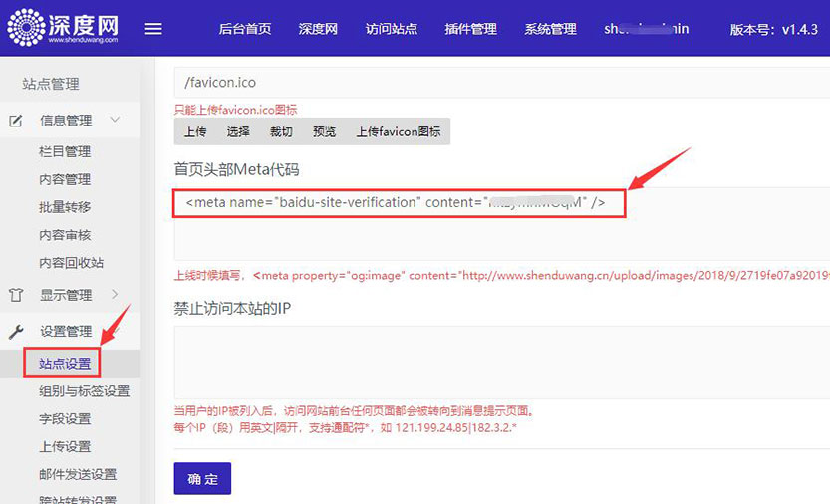Click the 设置管理 wrench icon
Image resolution: width=830 pixels, height=504 pixels.
pyautogui.click(x=16, y=331)
